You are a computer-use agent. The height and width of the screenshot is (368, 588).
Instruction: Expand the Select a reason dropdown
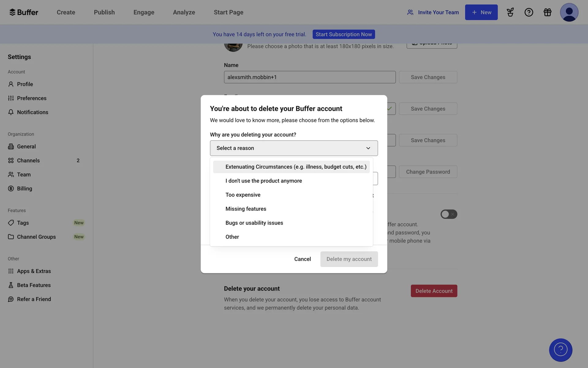pyautogui.click(x=294, y=148)
